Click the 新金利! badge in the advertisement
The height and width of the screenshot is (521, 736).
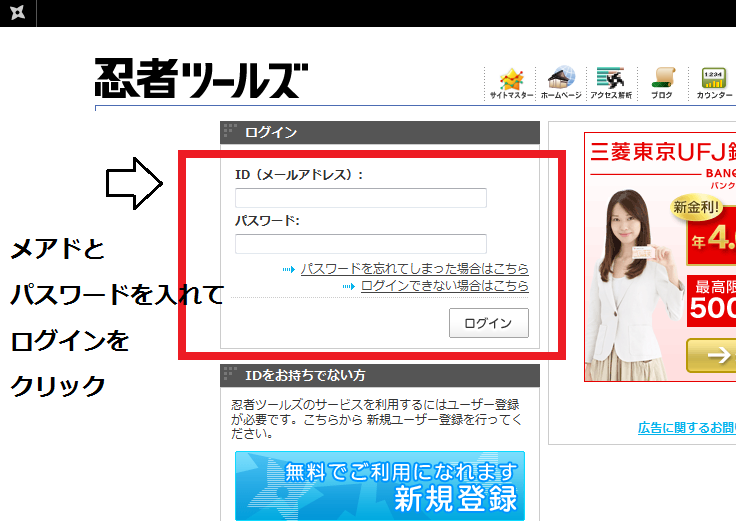(x=696, y=207)
